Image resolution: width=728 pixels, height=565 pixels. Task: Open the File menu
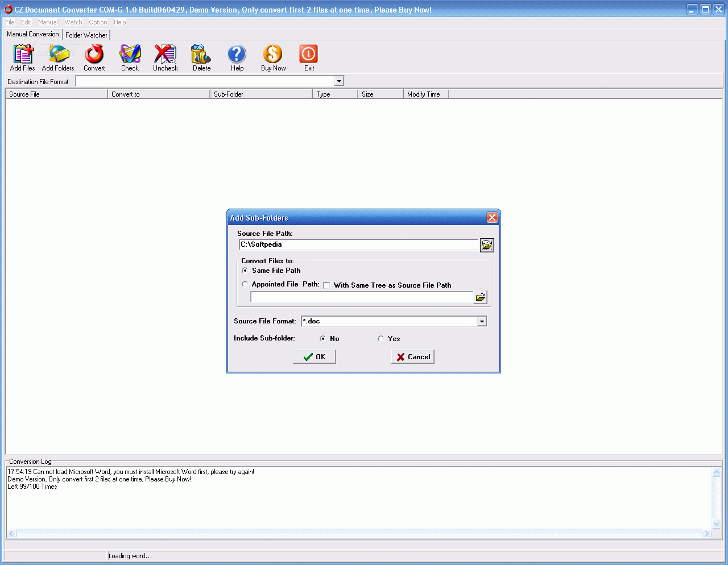[x=10, y=22]
